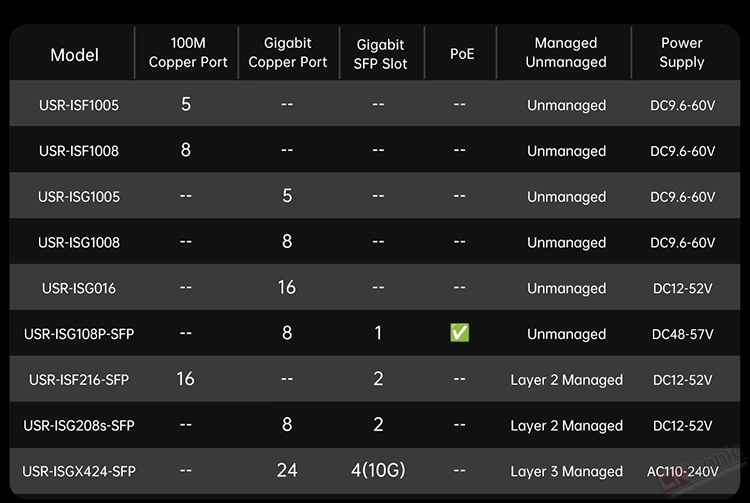Screen dimensions: 750x503
Task: Click the USR-ISF1008 model row label
Action: 79,151
